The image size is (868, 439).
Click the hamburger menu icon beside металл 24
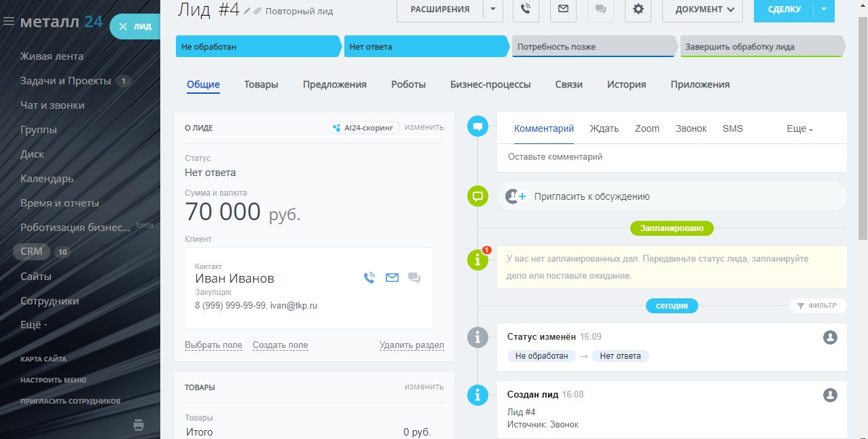tap(9, 22)
